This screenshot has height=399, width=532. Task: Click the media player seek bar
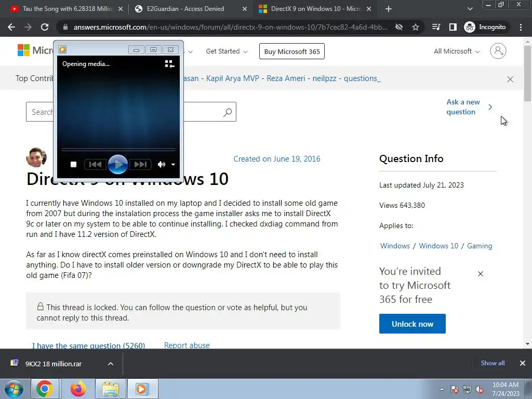[118, 149]
